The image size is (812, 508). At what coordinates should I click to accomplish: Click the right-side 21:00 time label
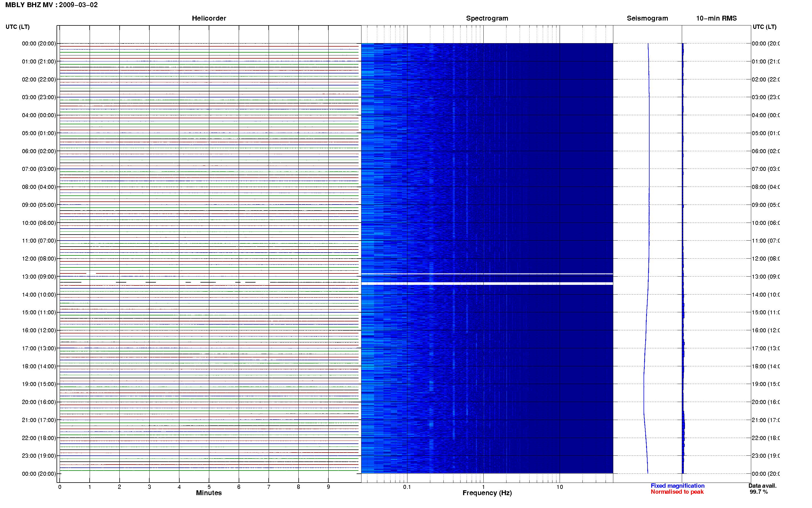(x=765, y=420)
